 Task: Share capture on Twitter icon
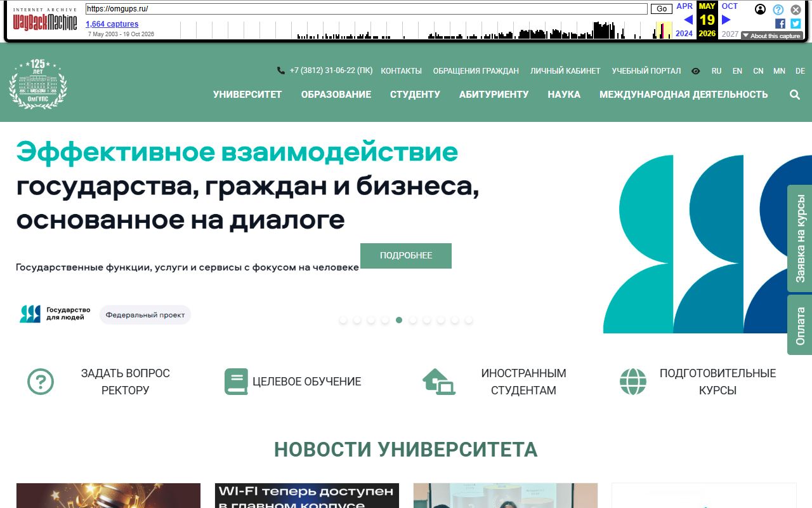(x=796, y=23)
